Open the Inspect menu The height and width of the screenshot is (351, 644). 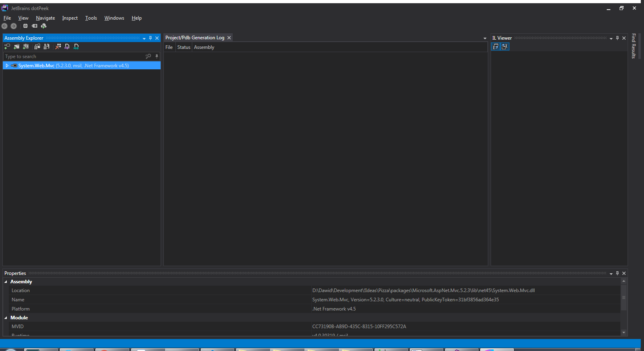click(x=70, y=18)
